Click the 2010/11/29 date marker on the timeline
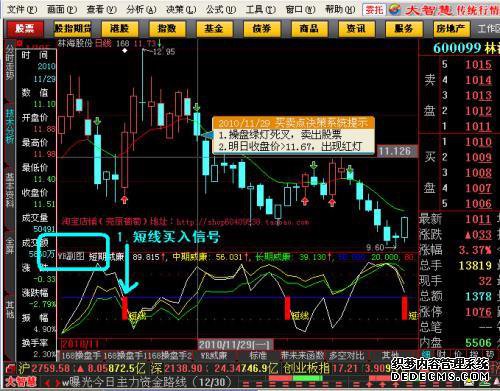 click(x=236, y=344)
